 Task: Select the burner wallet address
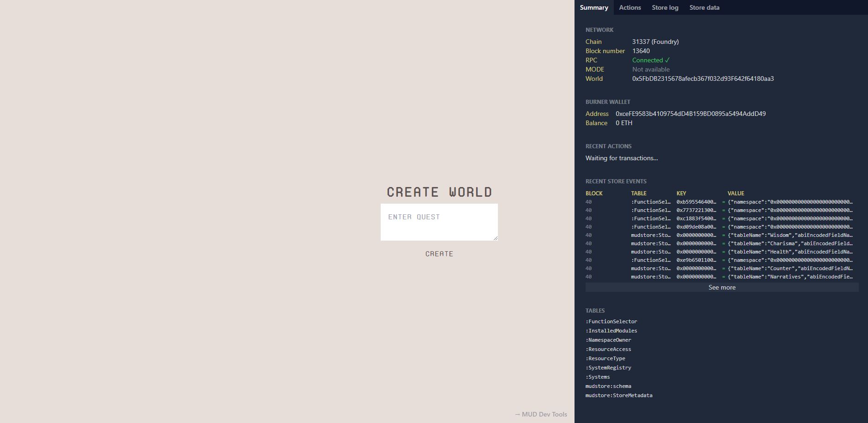coord(690,114)
